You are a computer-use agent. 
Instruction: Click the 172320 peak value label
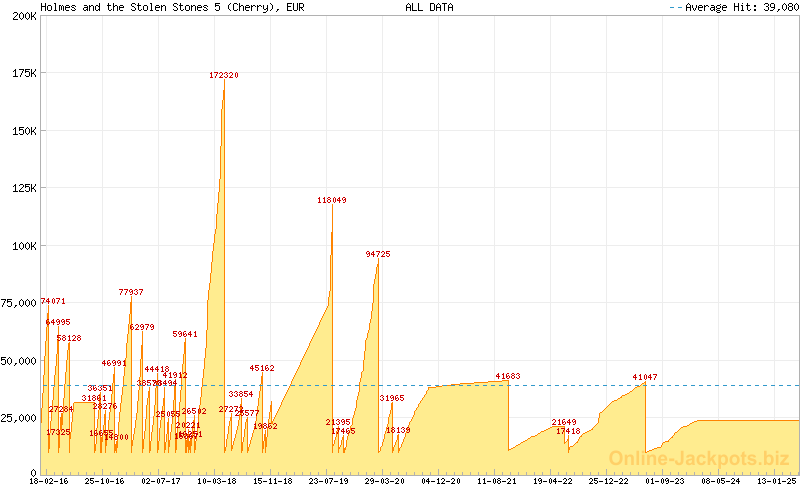point(224,75)
